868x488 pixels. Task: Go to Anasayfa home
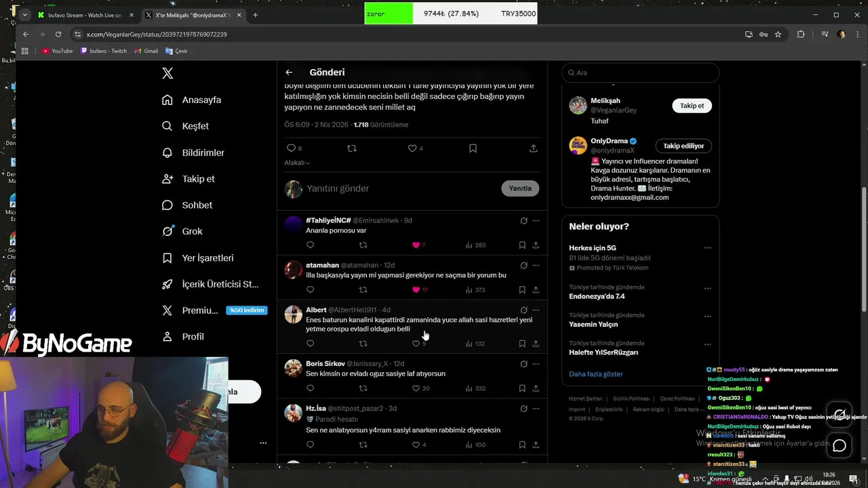point(192,100)
